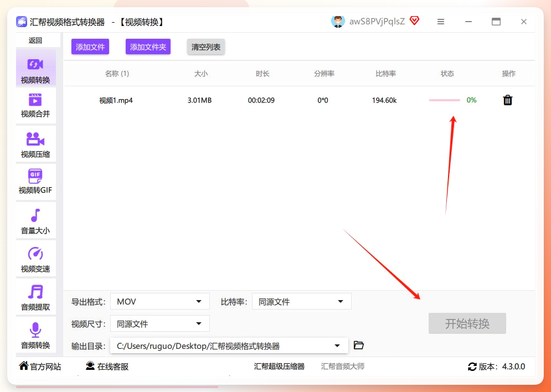Viewport: 551px width, 392px height.
Task: Click the 比特率 column header
Action: tap(385, 74)
